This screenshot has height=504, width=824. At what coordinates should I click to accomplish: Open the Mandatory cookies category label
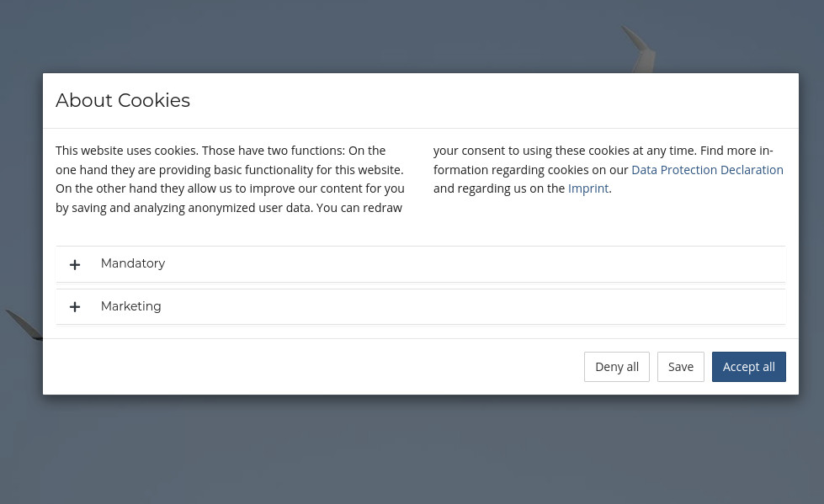click(x=133, y=263)
